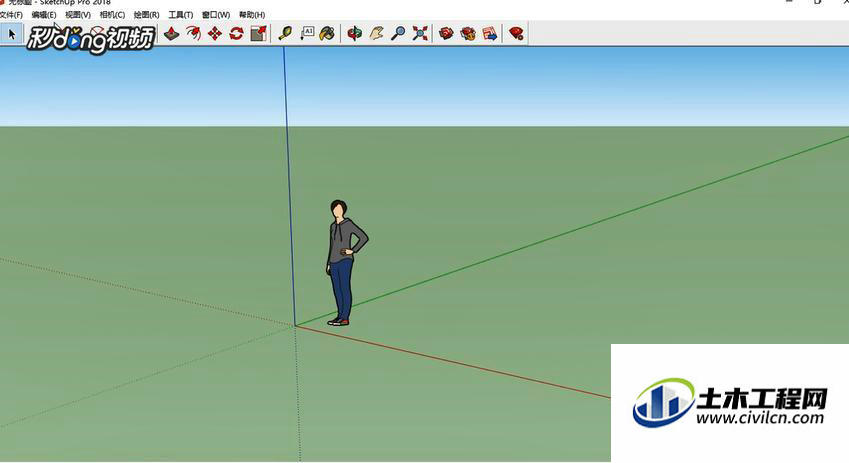The image size is (849, 463).
Task: Open the 编辑(E) Edit menu
Action: tap(44, 15)
